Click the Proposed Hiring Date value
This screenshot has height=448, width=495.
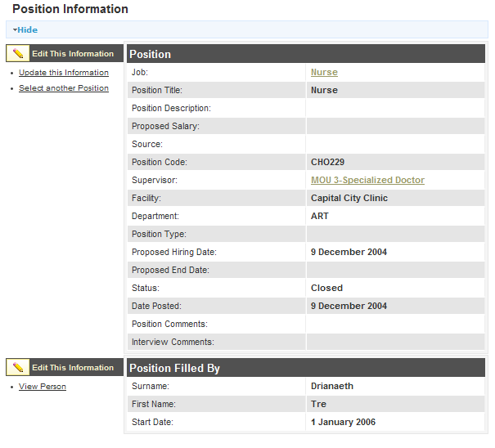349,253
